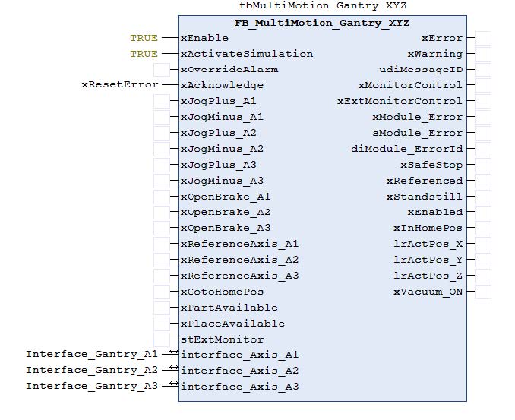The width and height of the screenshot is (515, 420).
Task: Select the FB_MultiMotion_Gantry_XYZ block title
Action: (x=322, y=23)
